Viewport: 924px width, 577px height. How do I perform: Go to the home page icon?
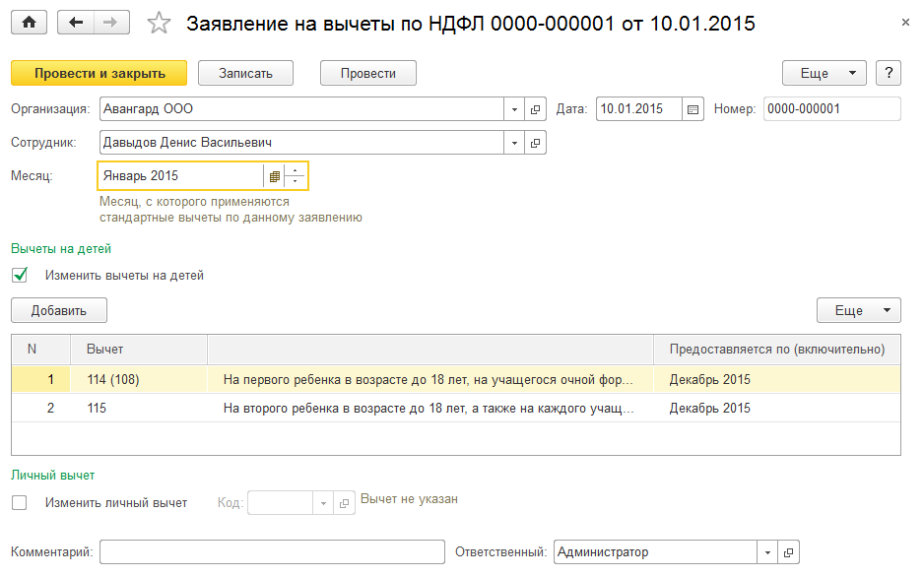click(29, 23)
